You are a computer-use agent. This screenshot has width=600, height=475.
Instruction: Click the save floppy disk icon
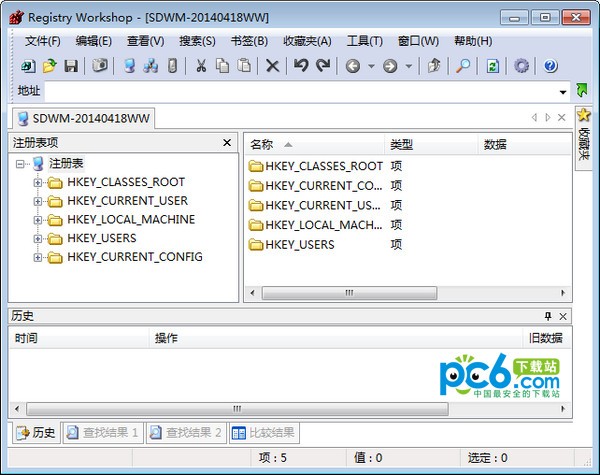point(71,66)
